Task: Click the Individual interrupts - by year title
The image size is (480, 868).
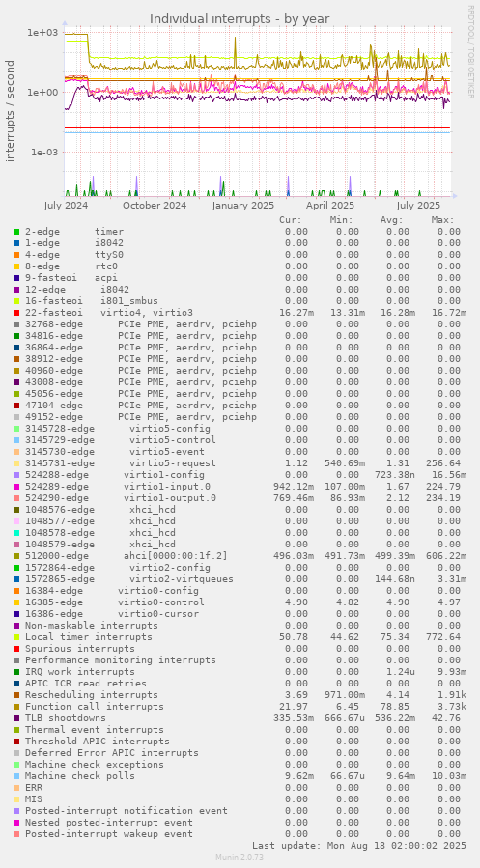Action: pyautogui.click(x=240, y=18)
